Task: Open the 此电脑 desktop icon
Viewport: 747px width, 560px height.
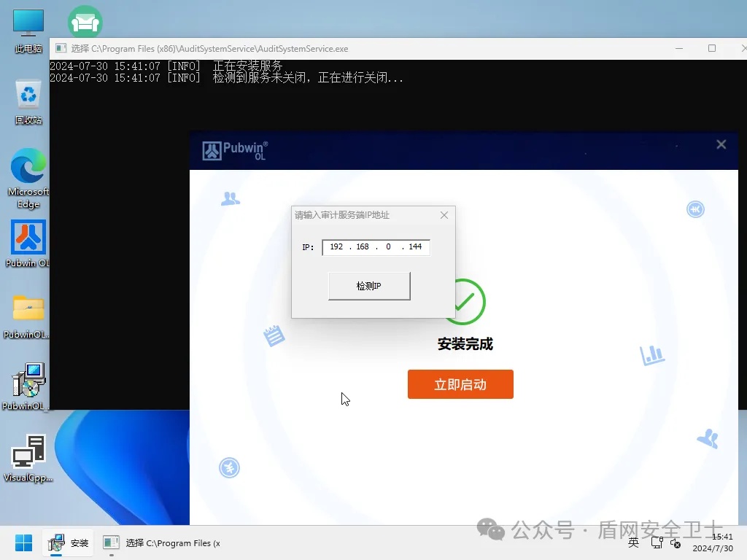Action: [x=28, y=31]
